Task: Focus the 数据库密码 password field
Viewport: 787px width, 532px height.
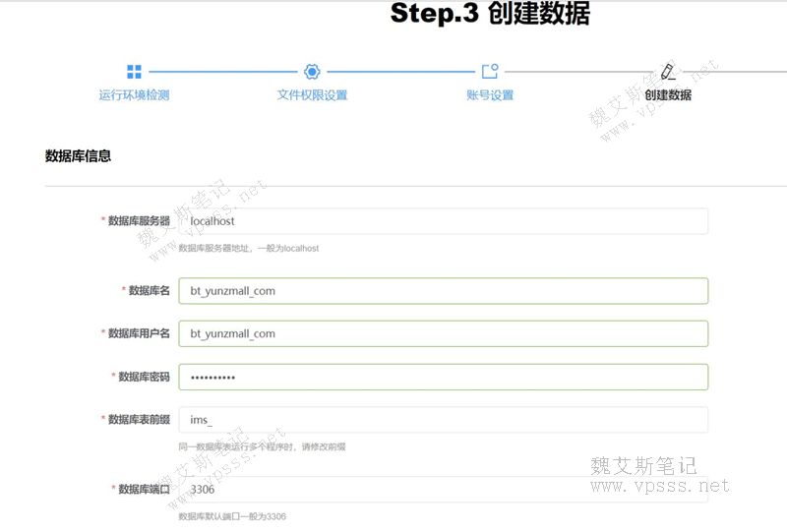Action: pyautogui.click(x=443, y=377)
